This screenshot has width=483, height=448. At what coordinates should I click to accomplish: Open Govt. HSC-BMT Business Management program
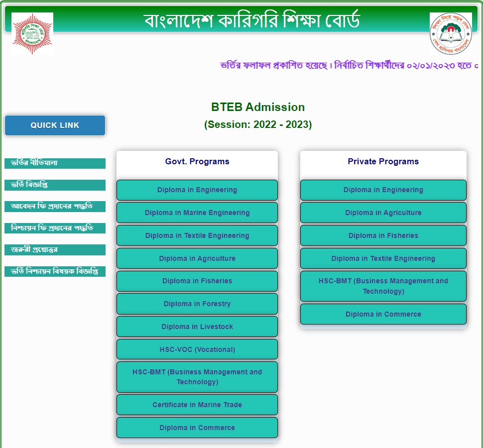[197, 377]
